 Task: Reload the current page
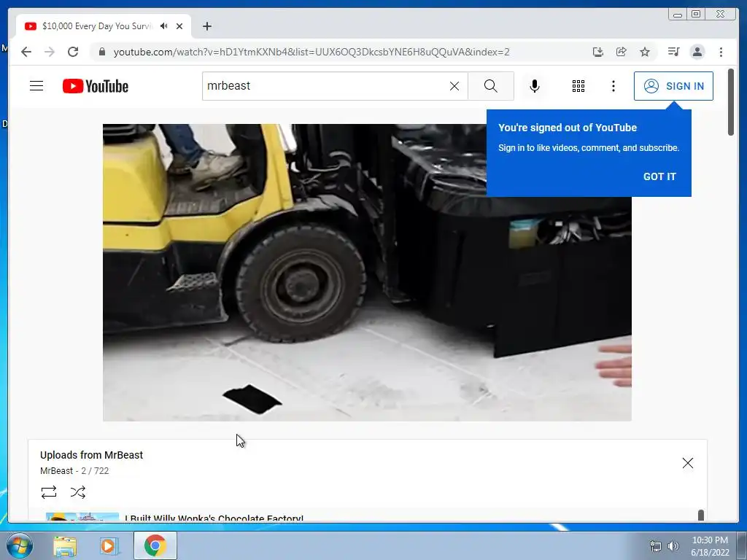[x=73, y=52]
